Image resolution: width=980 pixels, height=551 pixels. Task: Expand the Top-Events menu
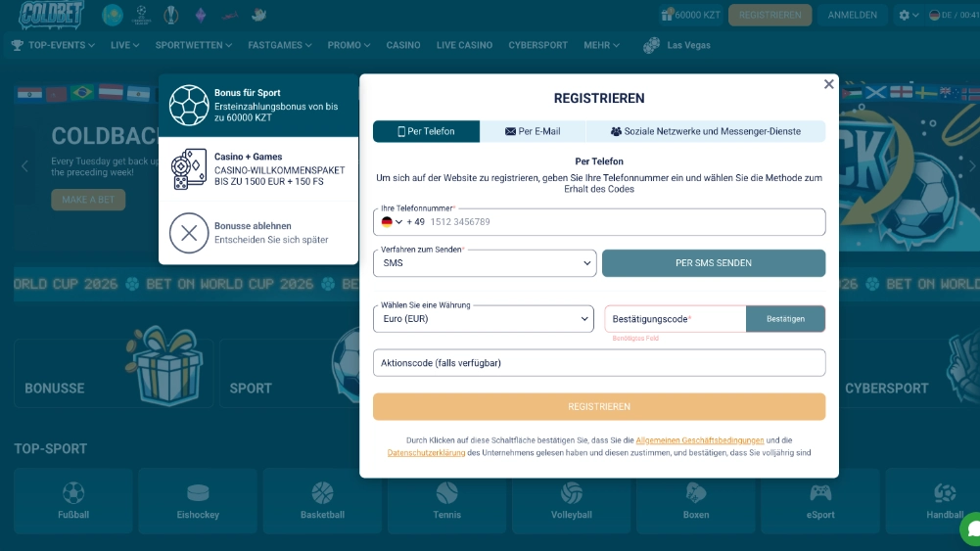[53, 45]
